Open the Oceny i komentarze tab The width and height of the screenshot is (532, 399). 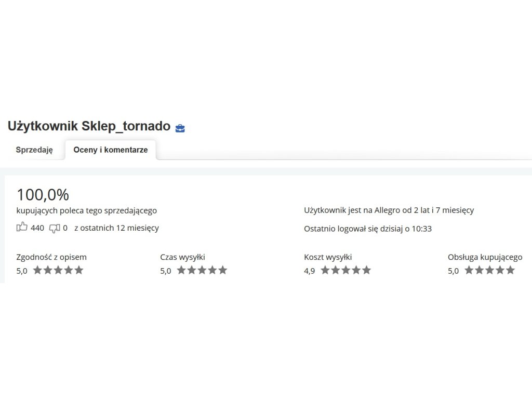[111, 150]
